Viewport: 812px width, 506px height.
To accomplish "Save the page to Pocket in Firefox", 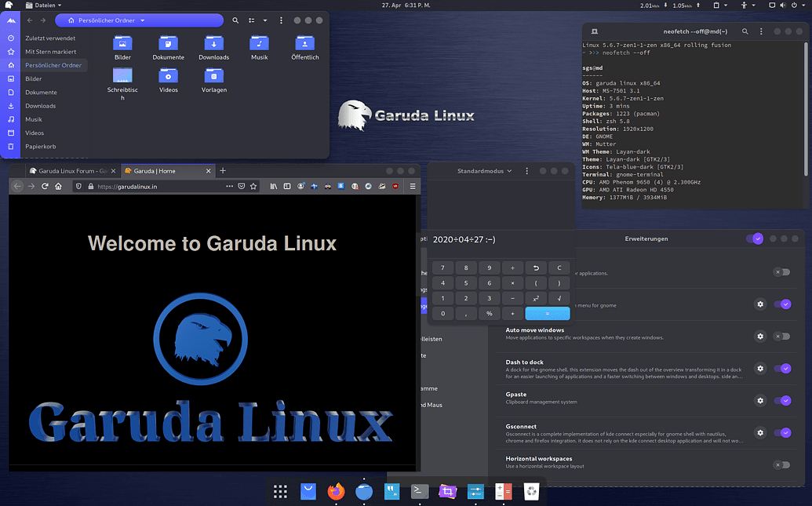I will pyautogui.click(x=241, y=187).
